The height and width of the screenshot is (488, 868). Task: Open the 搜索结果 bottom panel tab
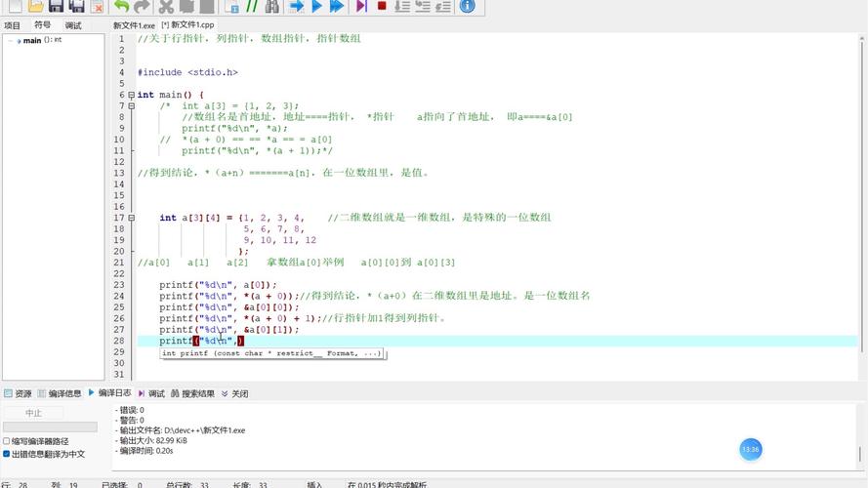pyautogui.click(x=192, y=393)
